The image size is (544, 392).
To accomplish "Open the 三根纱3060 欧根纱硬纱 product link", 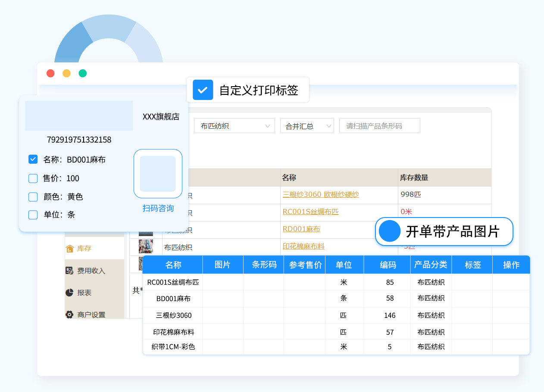I will (320, 194).
